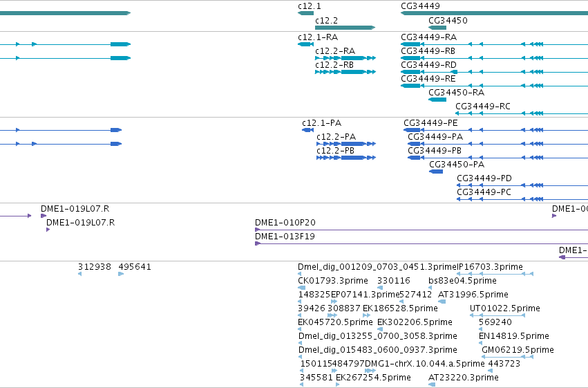The width and height of the screenshot is (588, 388).
Task: Open the CG34449-PC protein label
Action: click(484, 192)
